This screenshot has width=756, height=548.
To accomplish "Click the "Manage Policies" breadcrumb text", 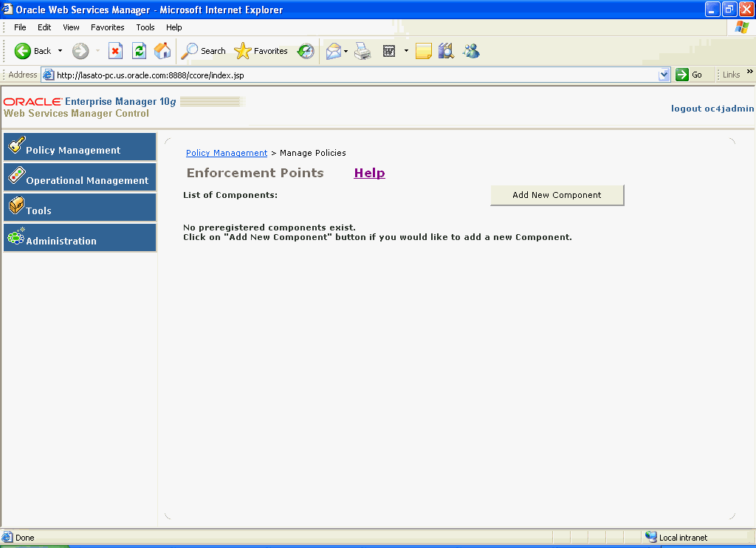I will 313,153.
